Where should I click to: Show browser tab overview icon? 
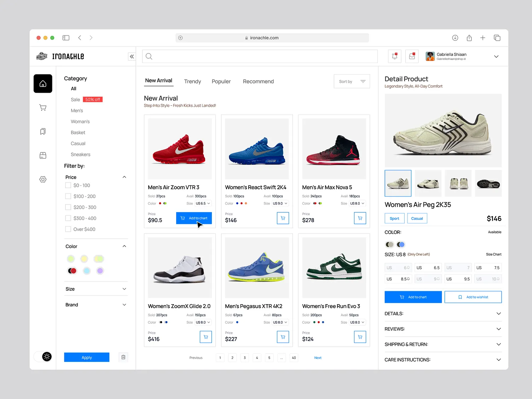(x=497, y=38)
